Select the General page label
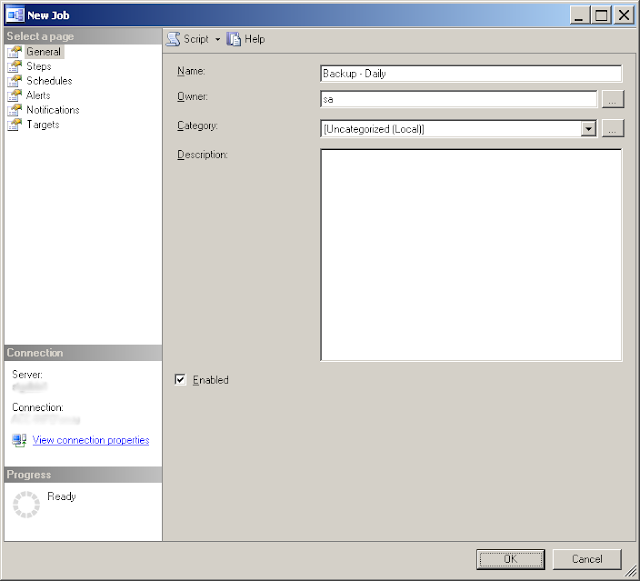This screenshot has height=581, width=640. coord(43,52)
